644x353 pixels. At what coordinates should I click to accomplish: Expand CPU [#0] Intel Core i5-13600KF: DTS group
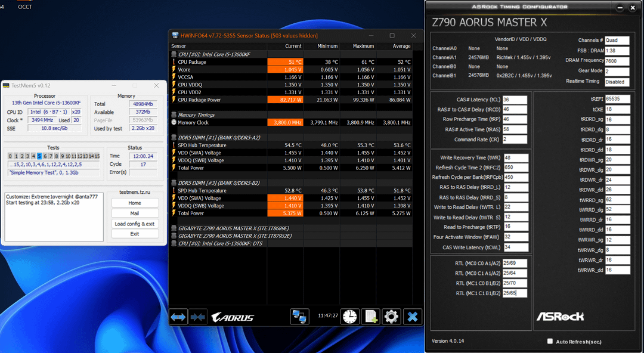click(x=174, y=243)
